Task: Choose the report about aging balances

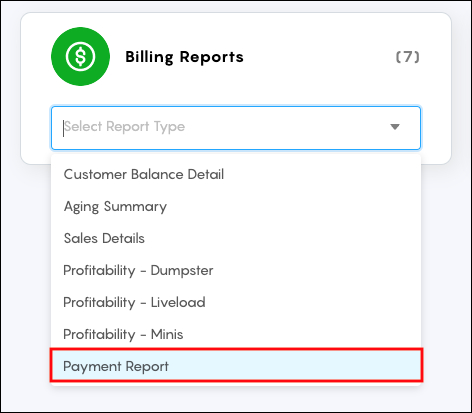Action: tap(236, 206)
